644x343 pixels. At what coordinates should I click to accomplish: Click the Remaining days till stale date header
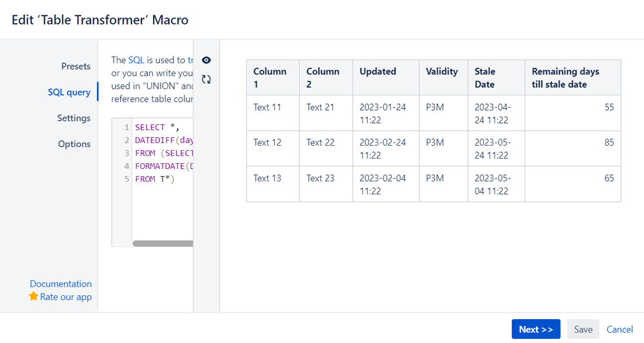pos(565,78)
